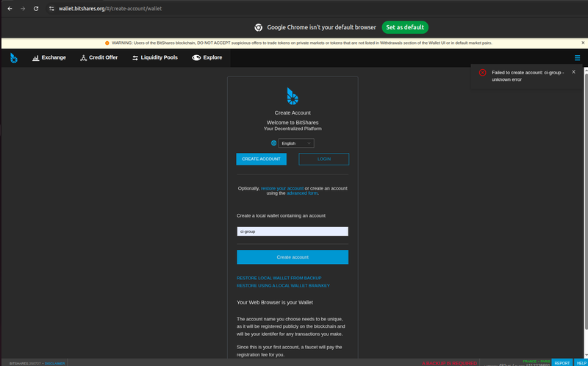Viewport: 588px width, 366px height.
Task: Click the large BitShares logo above Create Account
Action: click(293, 96)
